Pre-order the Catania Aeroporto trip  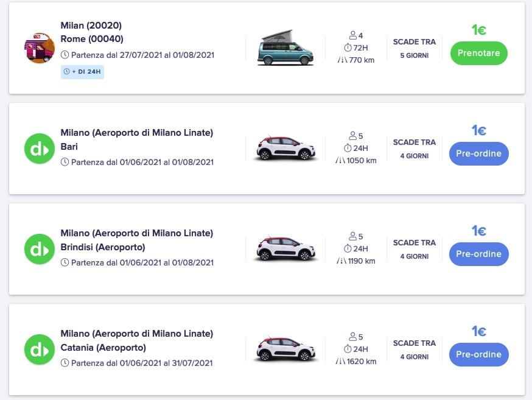[x=478, y=354]
